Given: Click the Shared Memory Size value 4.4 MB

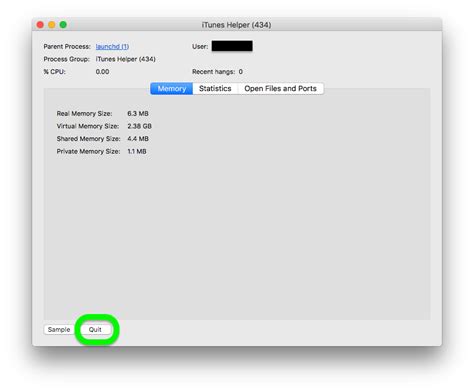Looking at the screenshot, I should [138, 139].
